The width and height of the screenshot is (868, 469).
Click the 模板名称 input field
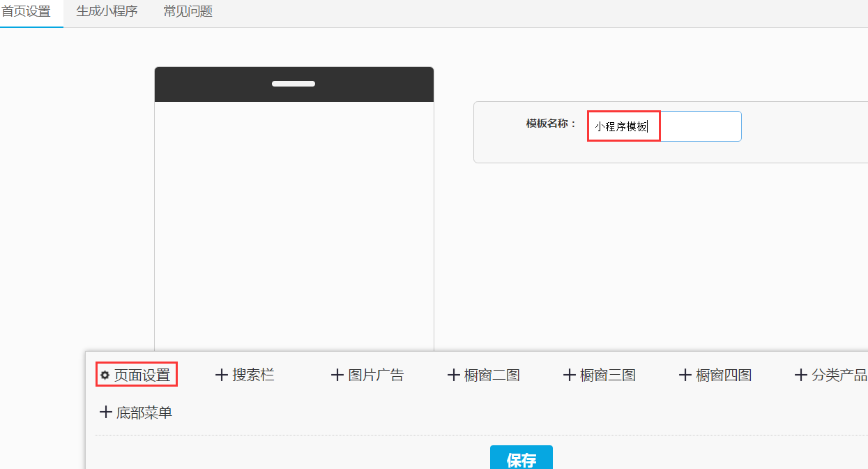(664, 126)
